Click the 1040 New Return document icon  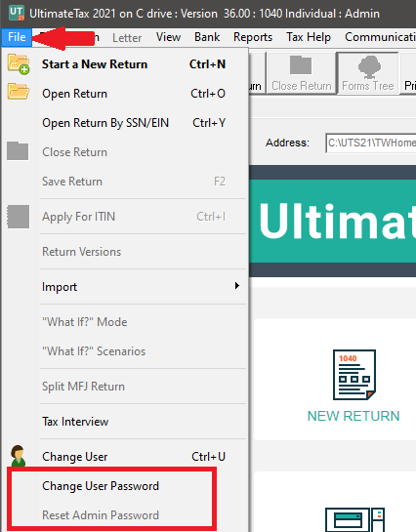point(354,375)
